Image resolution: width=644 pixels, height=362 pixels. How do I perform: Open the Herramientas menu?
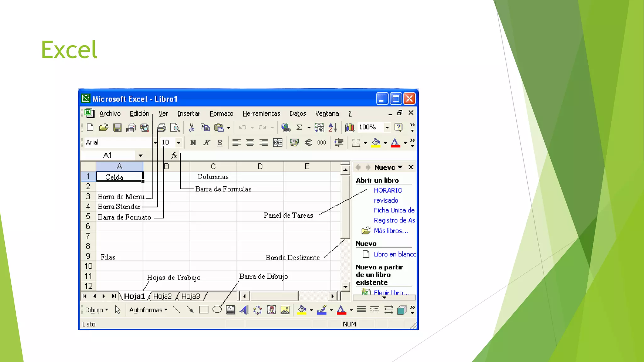(261, 113)
